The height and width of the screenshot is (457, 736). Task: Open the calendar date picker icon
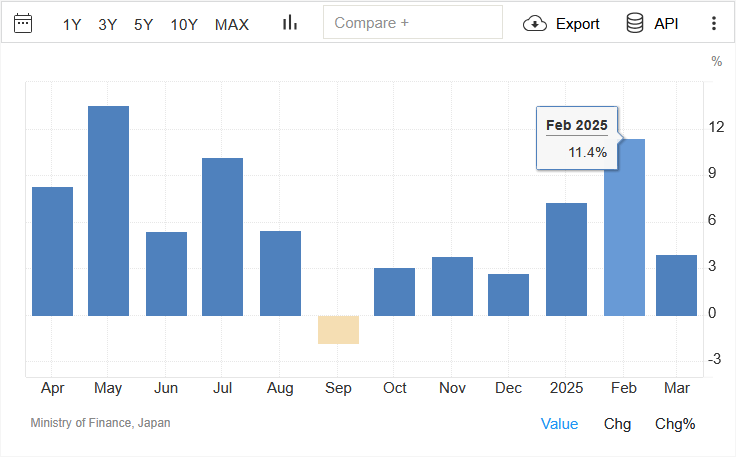pos(23,23)
